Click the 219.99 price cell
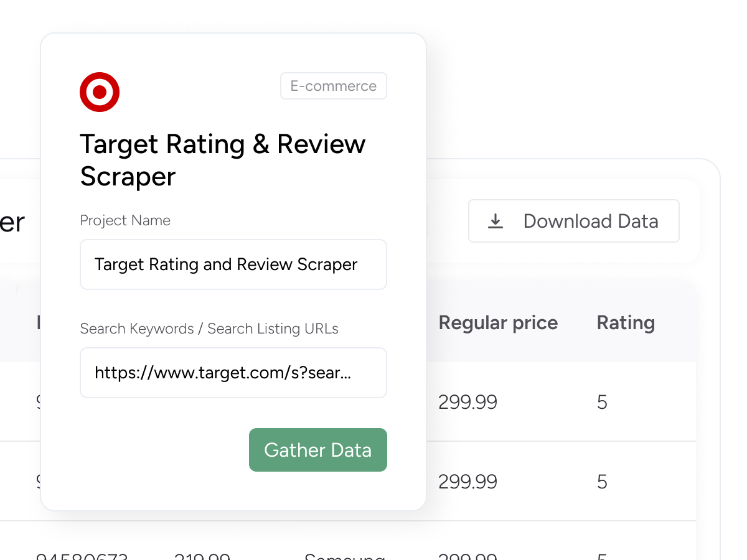Viewport: 747px width, 560px height. coord(202,556)
